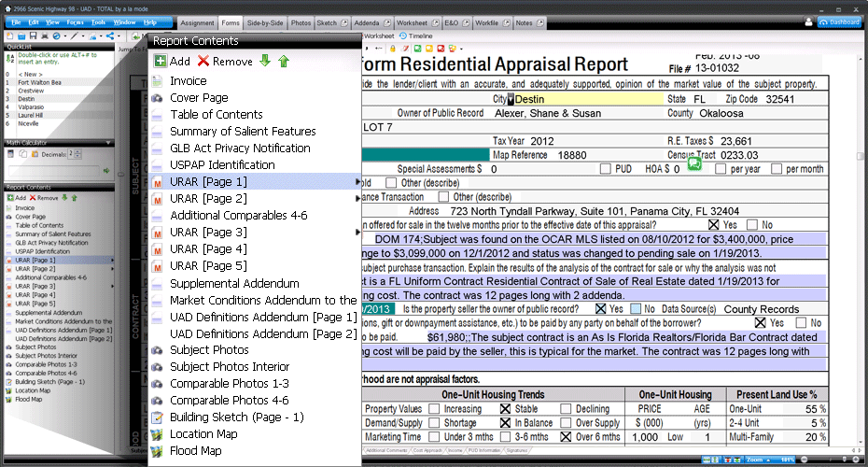Click the green Add plus icon in Report Contents popup
The height and width of the screenshot is (467, 868).
160,61
